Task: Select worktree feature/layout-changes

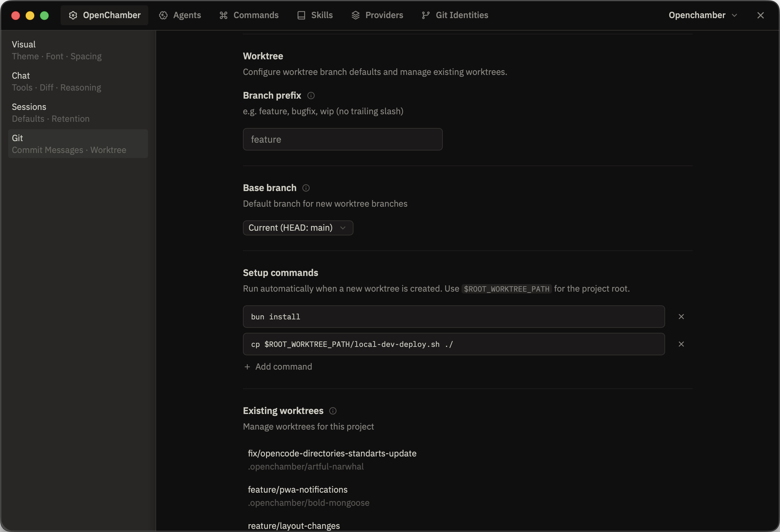Action: click(294, 526)
